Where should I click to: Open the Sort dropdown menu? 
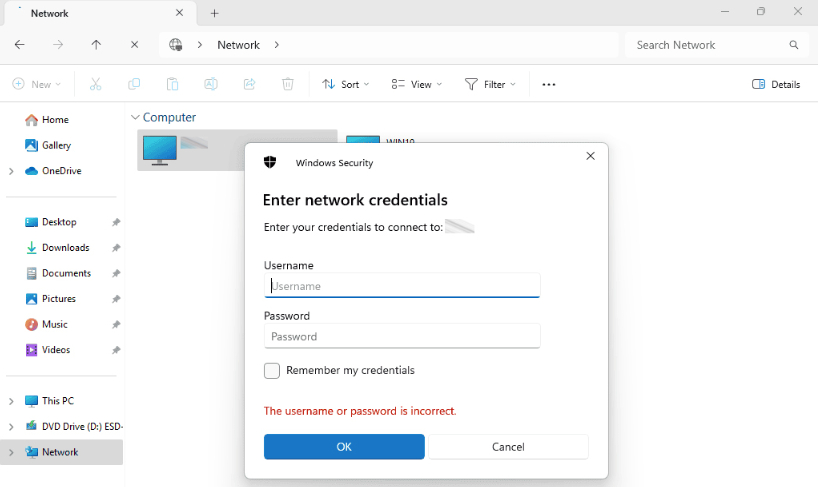(346, 85)
